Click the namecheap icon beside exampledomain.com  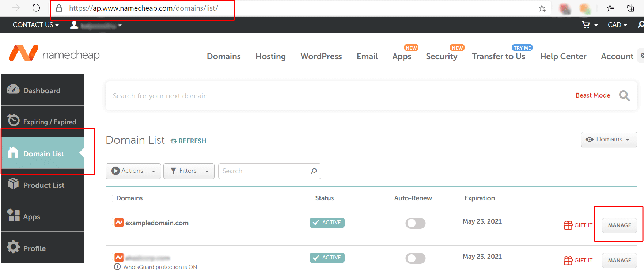click(119, 222)
